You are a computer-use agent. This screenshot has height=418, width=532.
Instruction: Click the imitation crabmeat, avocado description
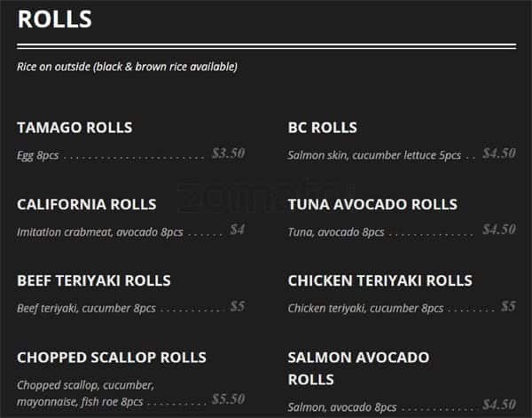(x=99, y=232)
